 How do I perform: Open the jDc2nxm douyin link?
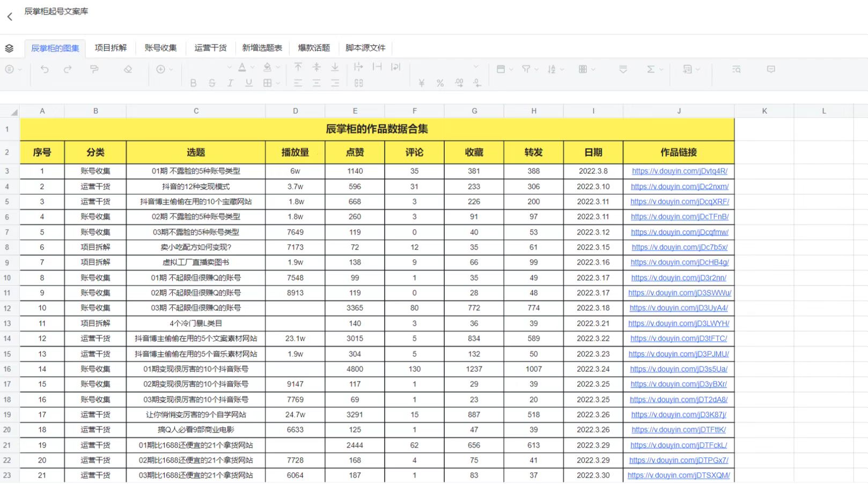[x=679, y=187]
